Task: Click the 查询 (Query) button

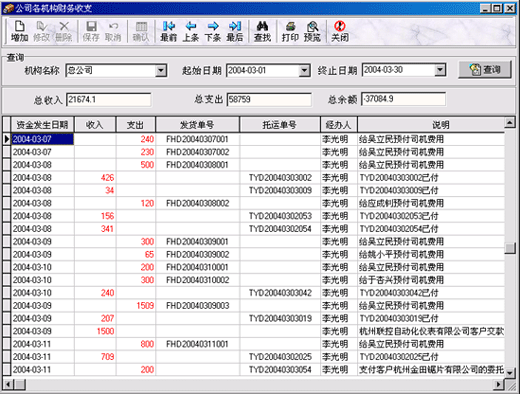Action: click(x=485, y=70)
